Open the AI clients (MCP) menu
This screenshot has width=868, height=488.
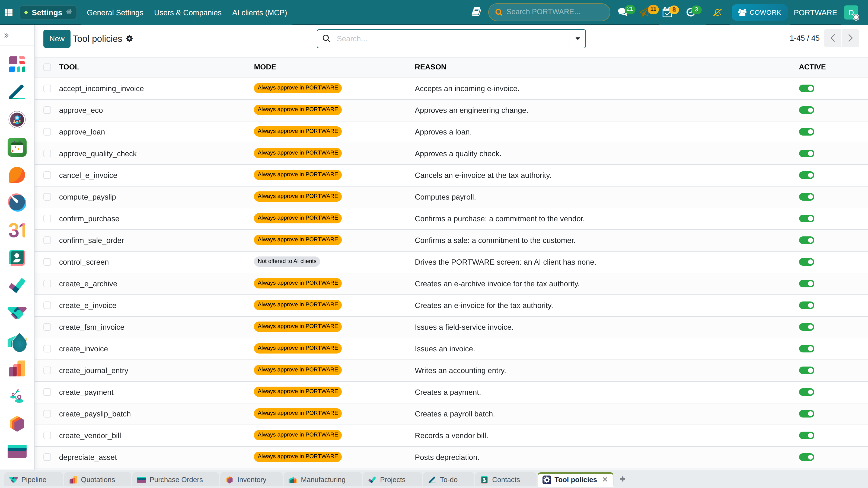(260, 12)
